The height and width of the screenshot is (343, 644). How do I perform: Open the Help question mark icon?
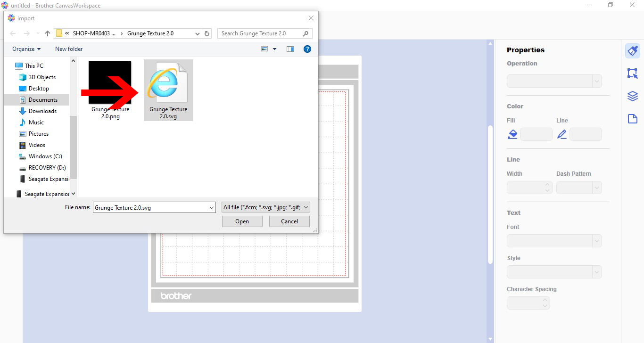point(307,49)
